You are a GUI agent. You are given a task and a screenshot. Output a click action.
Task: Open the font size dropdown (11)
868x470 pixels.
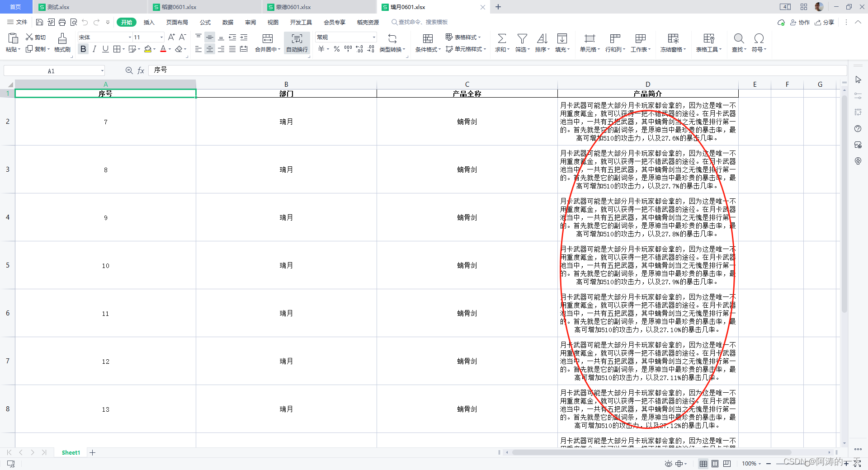click(x=161, y=37)
